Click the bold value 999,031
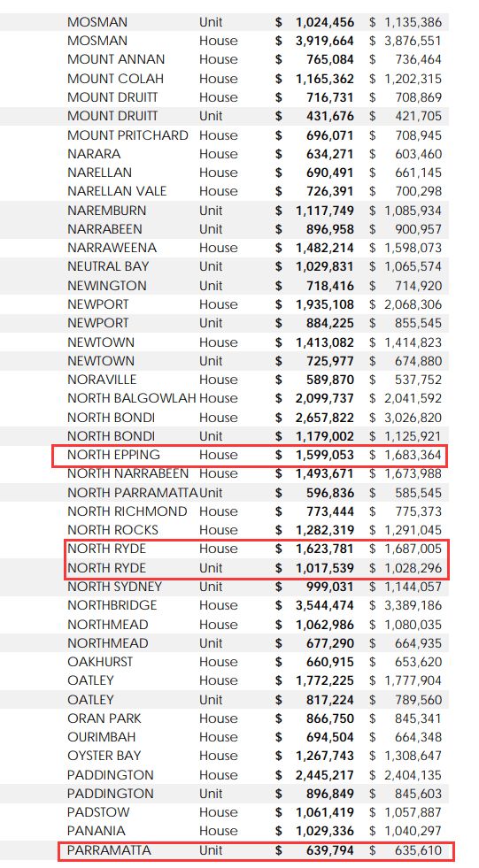 (x=330, y=588)
